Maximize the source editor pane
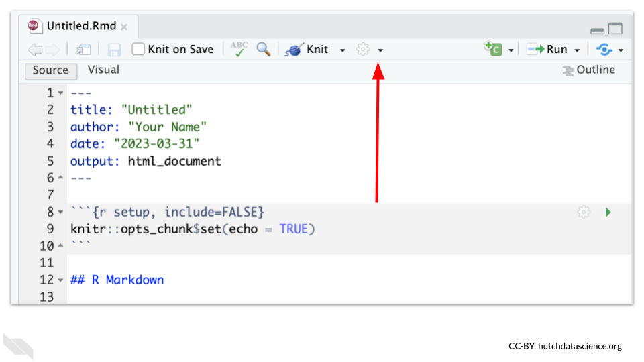 (615, 29)
